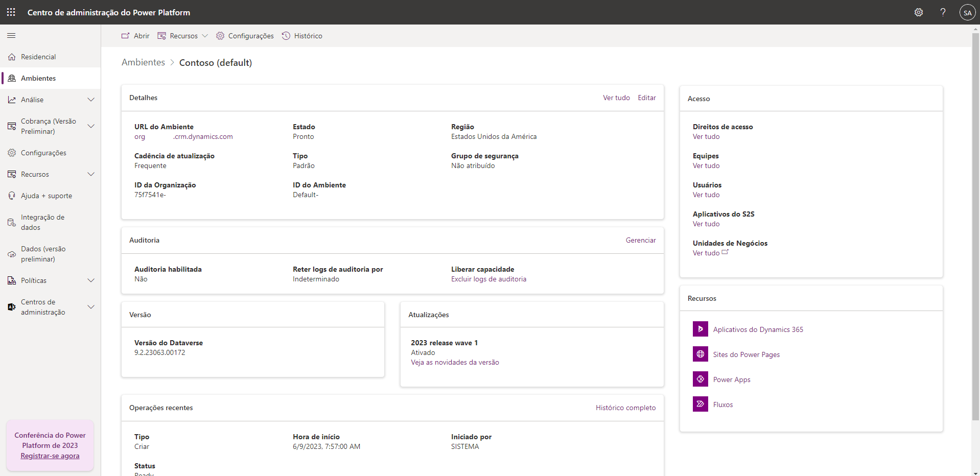Click the Power Pages sites globe icon

tap(700, 354)
